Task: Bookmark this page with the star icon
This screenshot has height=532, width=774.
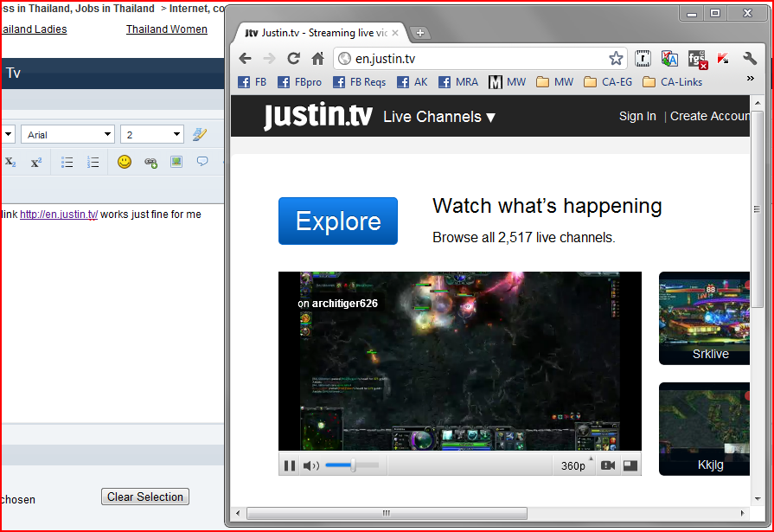Action: (616, 59)
